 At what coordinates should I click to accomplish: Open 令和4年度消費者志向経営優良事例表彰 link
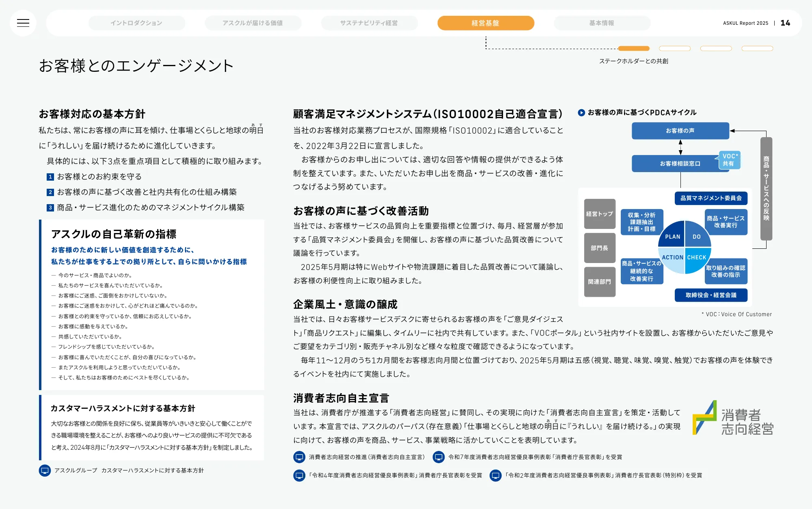click(x=395, y=475)
